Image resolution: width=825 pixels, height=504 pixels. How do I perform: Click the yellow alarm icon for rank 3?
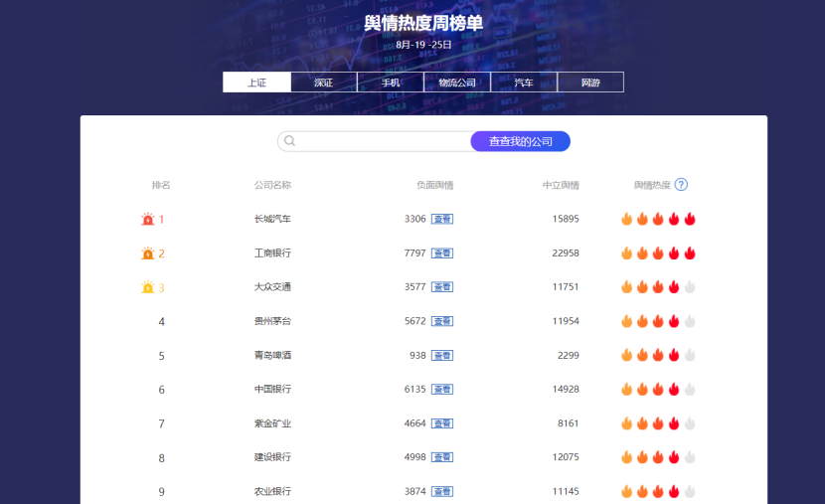pyautogui.click(x=148, y=287)
